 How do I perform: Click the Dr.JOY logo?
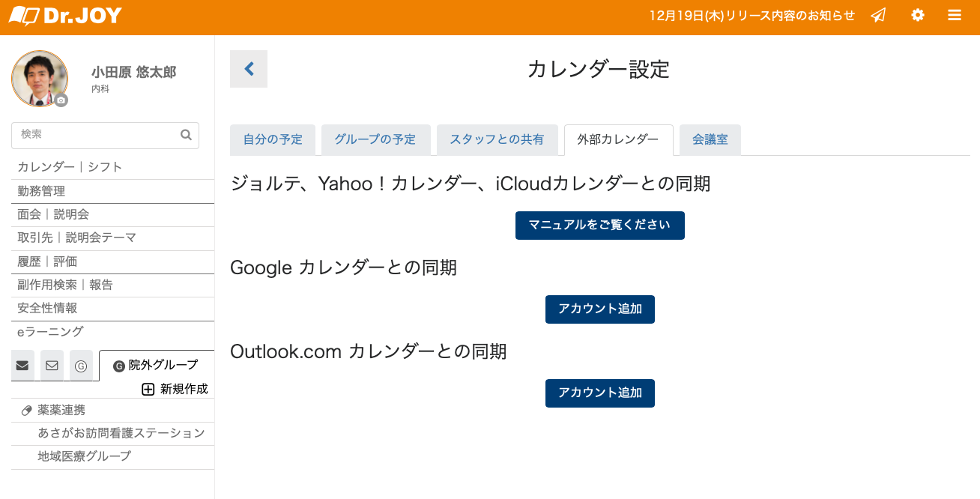(65, 16)
